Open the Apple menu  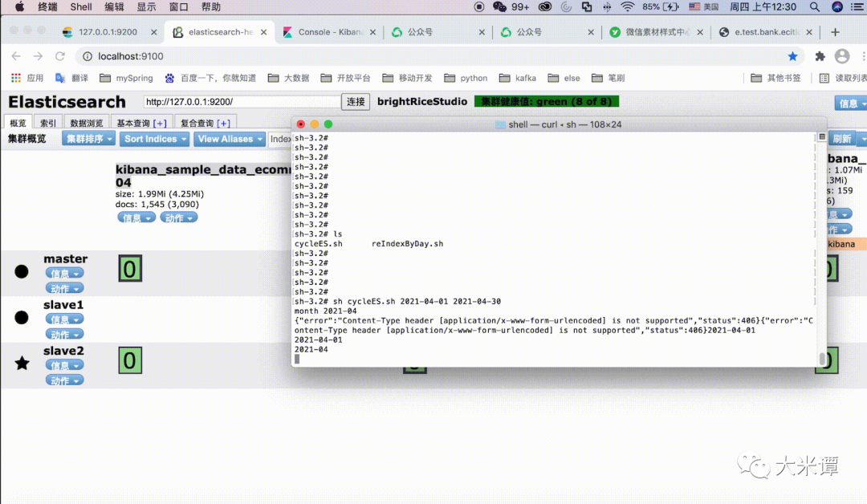(19, 6)
